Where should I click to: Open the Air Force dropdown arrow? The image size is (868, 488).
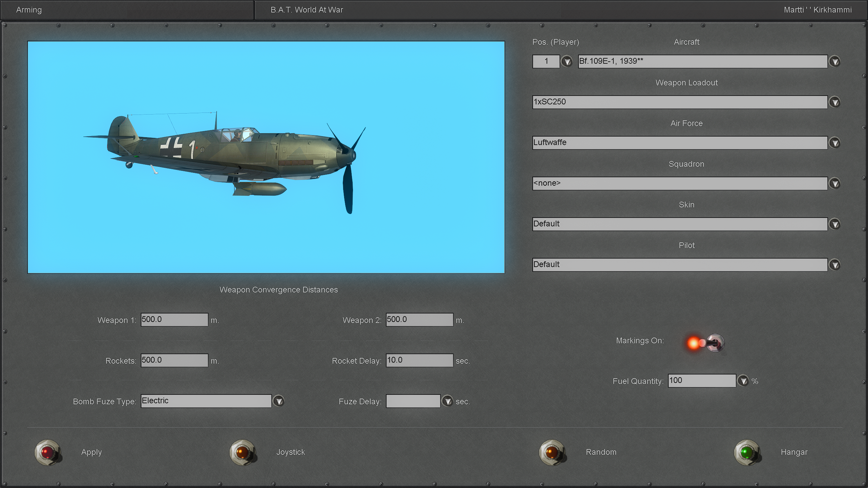click(835, 143)
